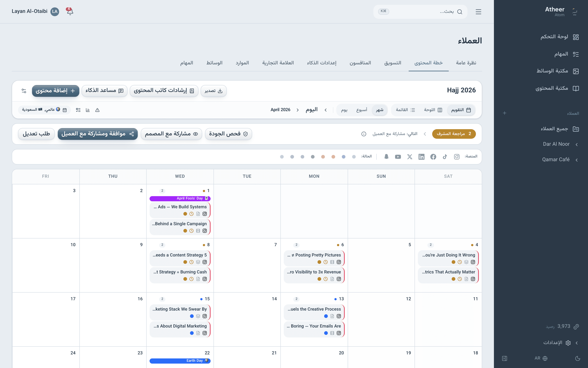Collapse the sidebar panel icon
The width and height of the screenshot is (588, 368).
[x=504, y=358]
